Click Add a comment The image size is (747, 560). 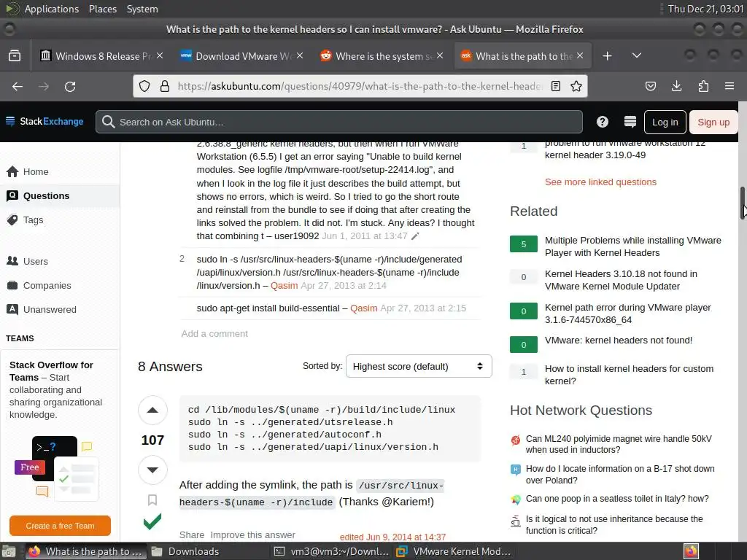[214, 334]
